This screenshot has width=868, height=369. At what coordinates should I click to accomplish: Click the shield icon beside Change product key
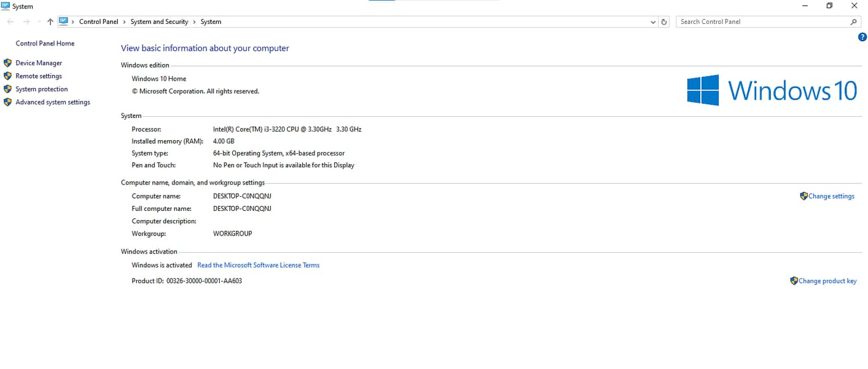794,280
